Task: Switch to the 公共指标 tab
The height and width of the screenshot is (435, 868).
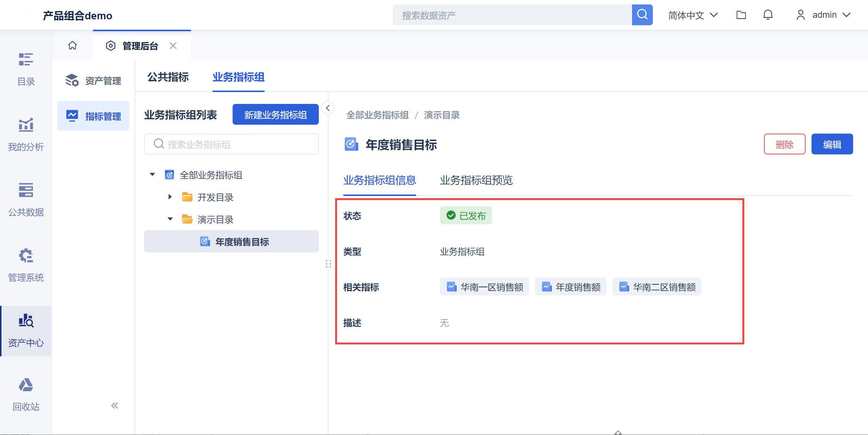Action: (168, 77)
